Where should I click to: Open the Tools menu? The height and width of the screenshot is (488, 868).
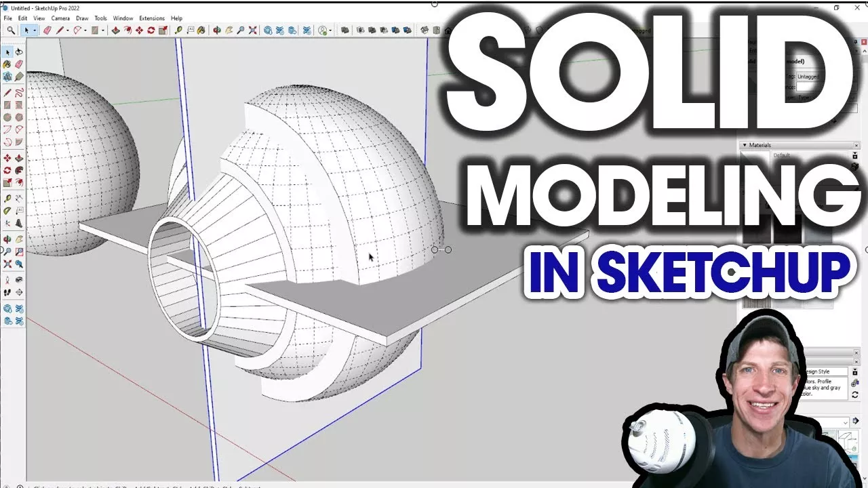click(100, 18)
